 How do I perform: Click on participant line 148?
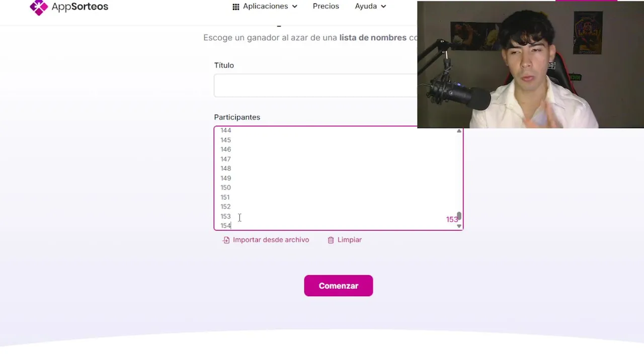point(225,168)
